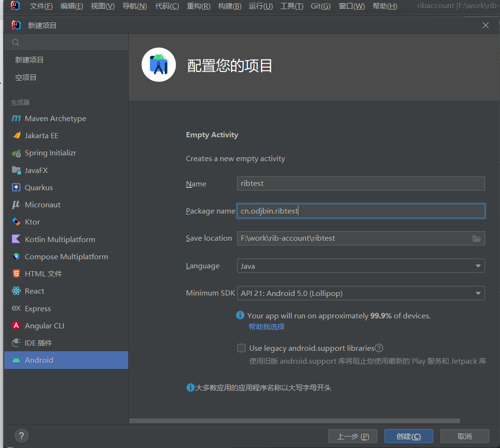This screenshot has width=500, height=448.
Task: Choose the Spring Initializr generator icon
Action: (16, 153)
